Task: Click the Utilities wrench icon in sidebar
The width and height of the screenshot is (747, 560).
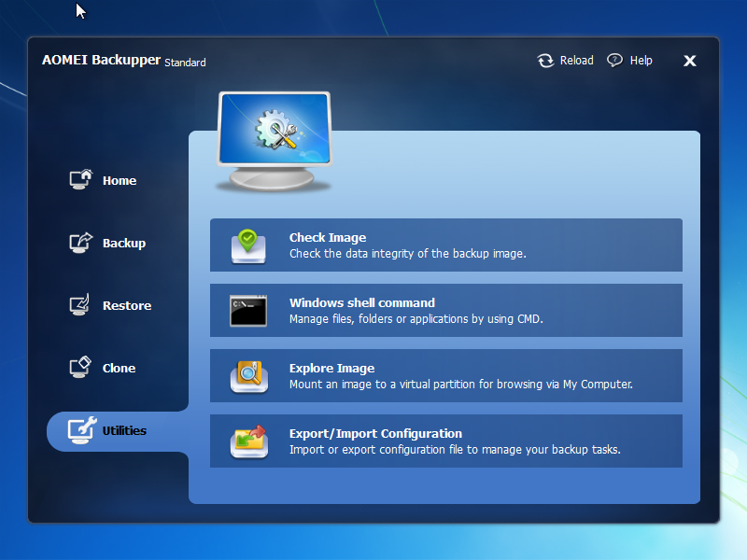Action: tap(81, 430)
